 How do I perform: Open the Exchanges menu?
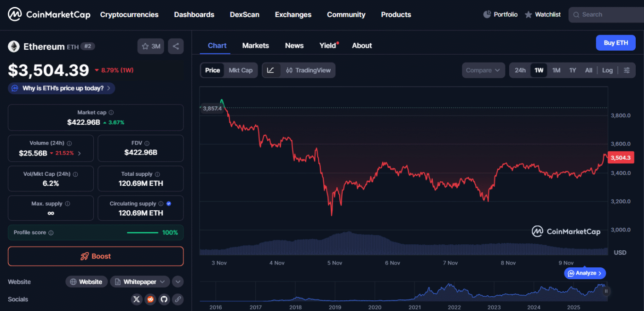click(x=293, y=15)
